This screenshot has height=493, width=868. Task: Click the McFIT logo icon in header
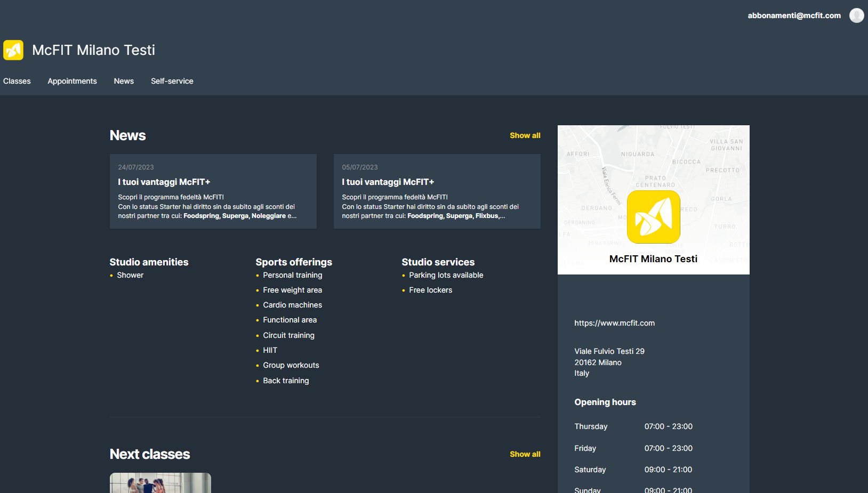(13, 50)
